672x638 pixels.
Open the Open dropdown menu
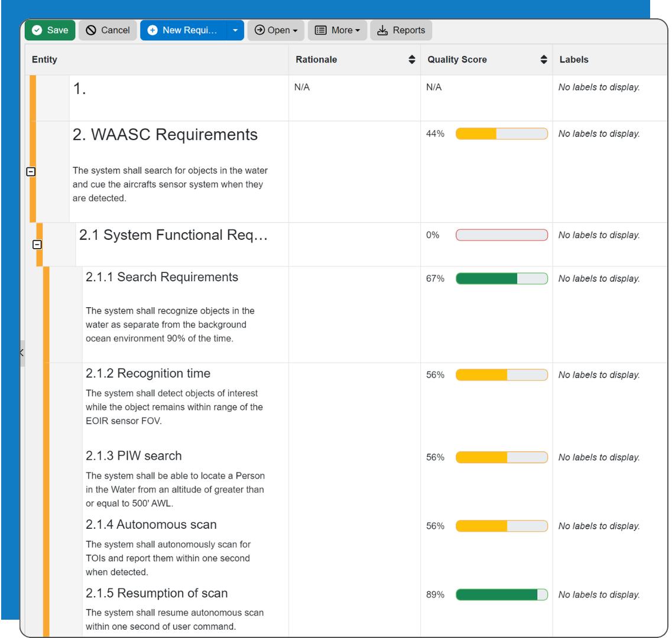coord(275,30)
